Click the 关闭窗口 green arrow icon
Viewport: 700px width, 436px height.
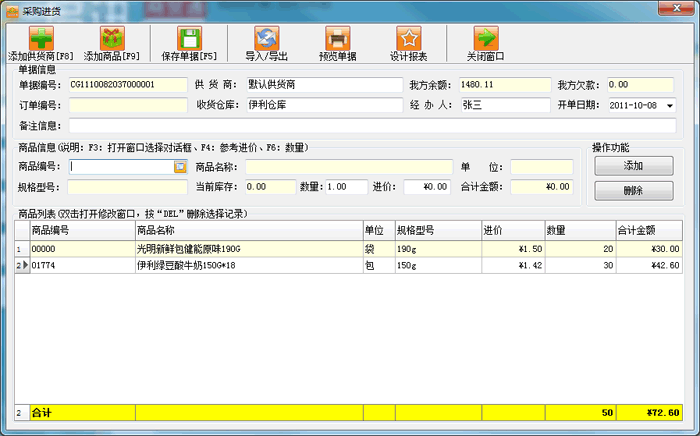coord(485,39)
